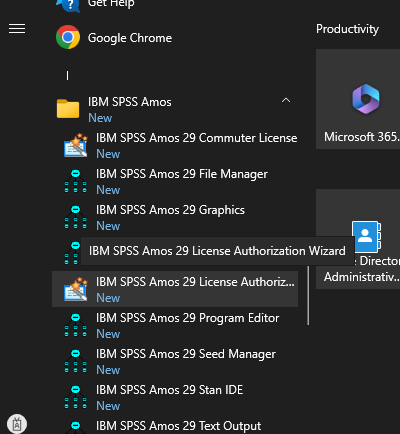Click the Productivity group header

click(x=347, y=29)
